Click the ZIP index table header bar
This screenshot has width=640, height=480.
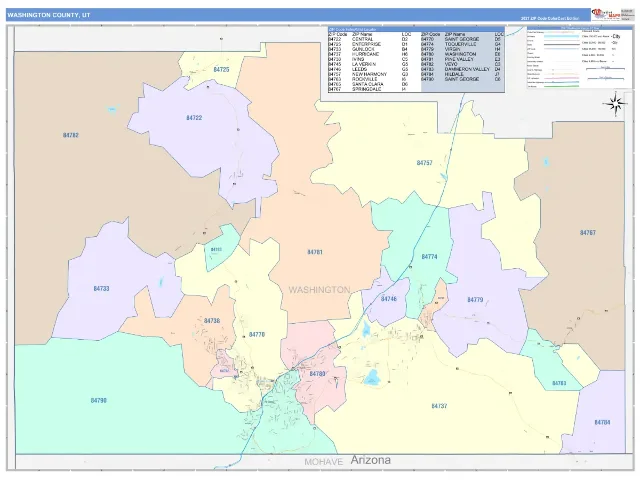416,29
